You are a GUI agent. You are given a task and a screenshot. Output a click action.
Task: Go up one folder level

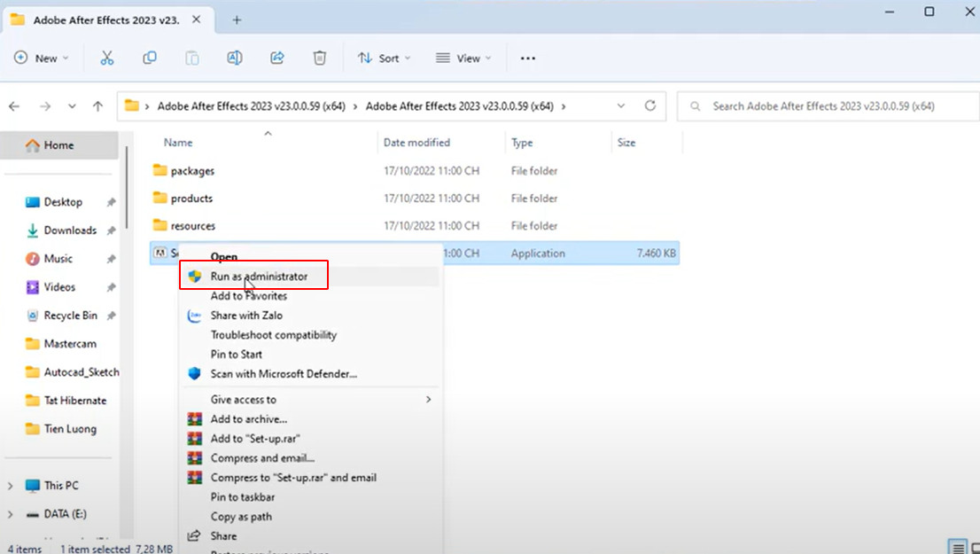(x=98, y=105)
